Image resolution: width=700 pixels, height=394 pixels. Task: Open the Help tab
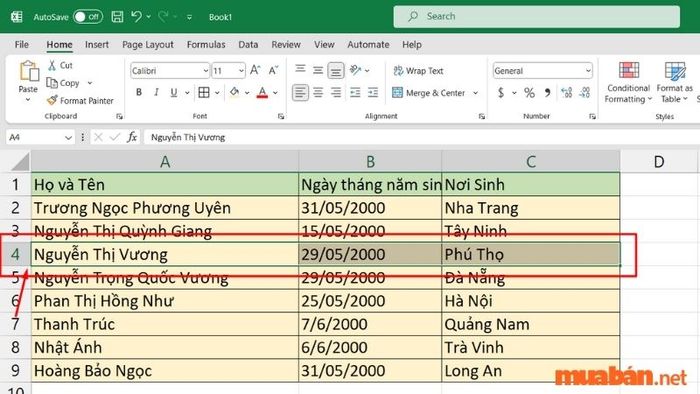point(412,45)
